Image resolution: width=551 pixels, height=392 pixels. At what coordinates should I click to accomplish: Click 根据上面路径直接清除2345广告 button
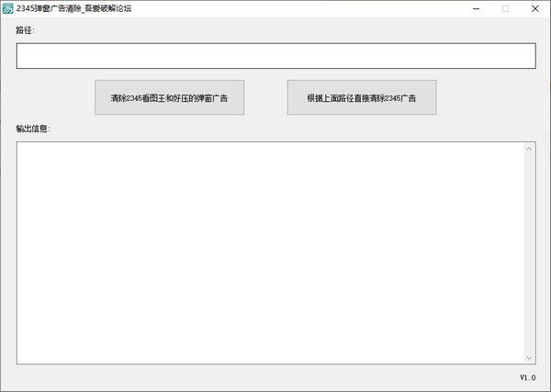(362, 97)
